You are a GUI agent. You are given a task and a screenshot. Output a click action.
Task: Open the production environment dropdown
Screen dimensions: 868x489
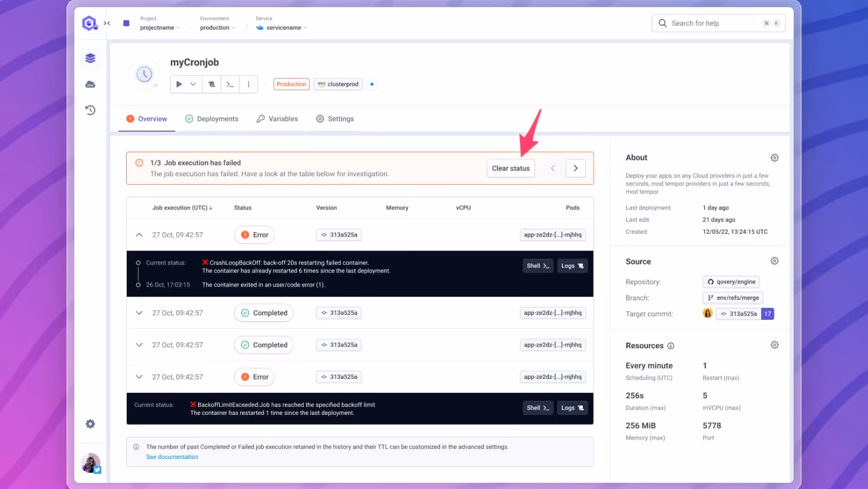[218, 27]
